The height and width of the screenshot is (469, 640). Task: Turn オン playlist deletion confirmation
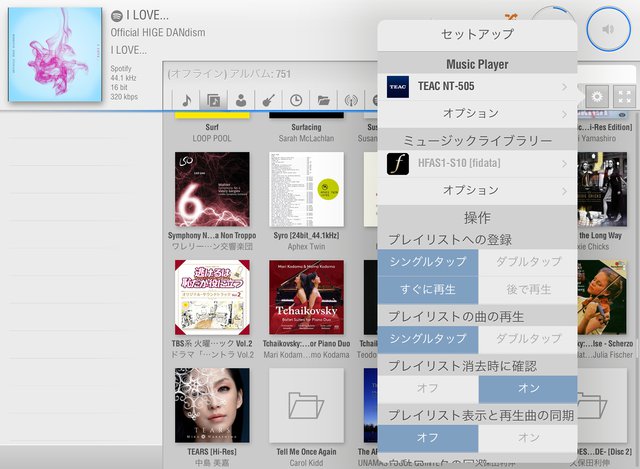tap(528, 389)
